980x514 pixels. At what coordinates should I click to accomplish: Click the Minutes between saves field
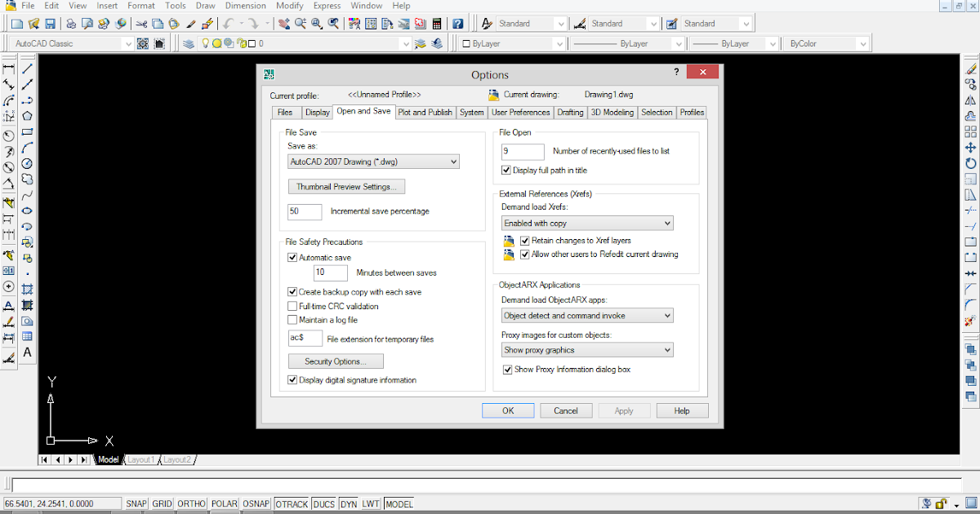click(331, 273)
